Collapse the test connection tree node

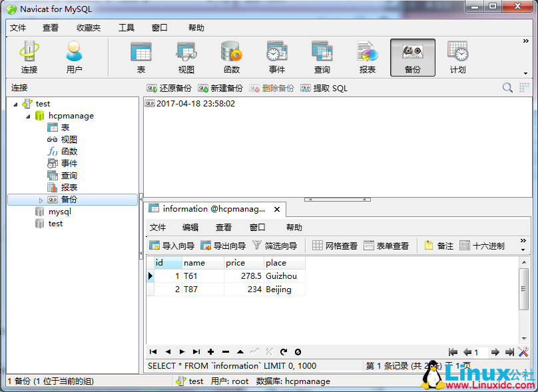(x=15, y=104)
